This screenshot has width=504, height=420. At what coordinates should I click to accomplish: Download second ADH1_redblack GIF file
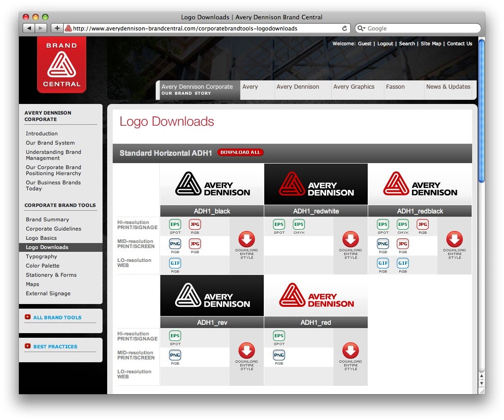(403, 263)
